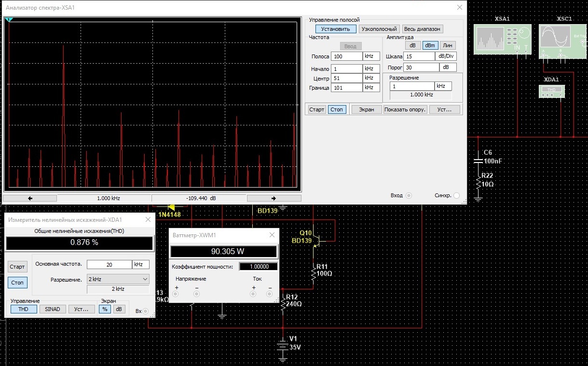Edit the Порог reference level field
This screenshot has height=366, width=588.
(x=421, y=68)
